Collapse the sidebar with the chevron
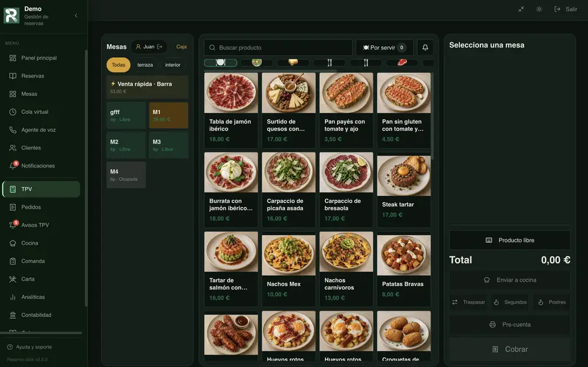Image resolution: width=588 pixels, height=367 pixels. pyautogui.click(x=76, y=16)
